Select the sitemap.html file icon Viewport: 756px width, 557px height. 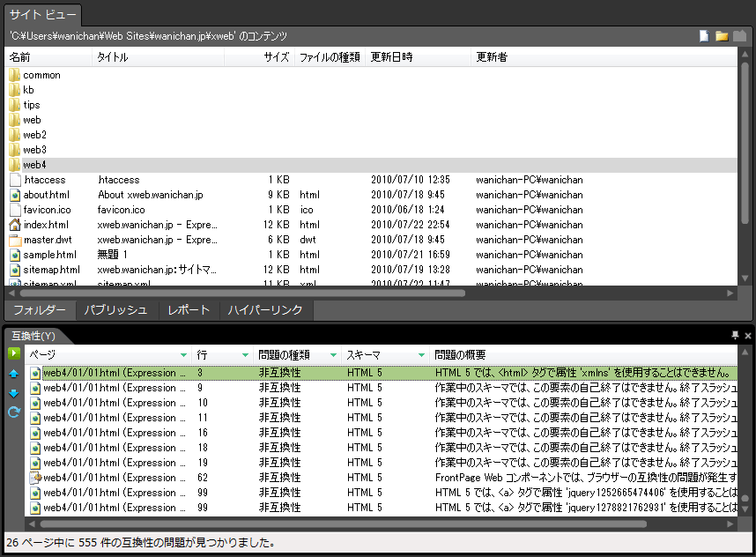tap(15, 270)
